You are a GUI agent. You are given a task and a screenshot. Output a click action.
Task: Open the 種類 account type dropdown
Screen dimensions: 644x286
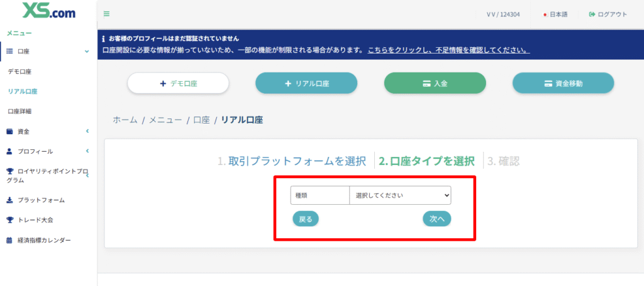tap(400, 195)
